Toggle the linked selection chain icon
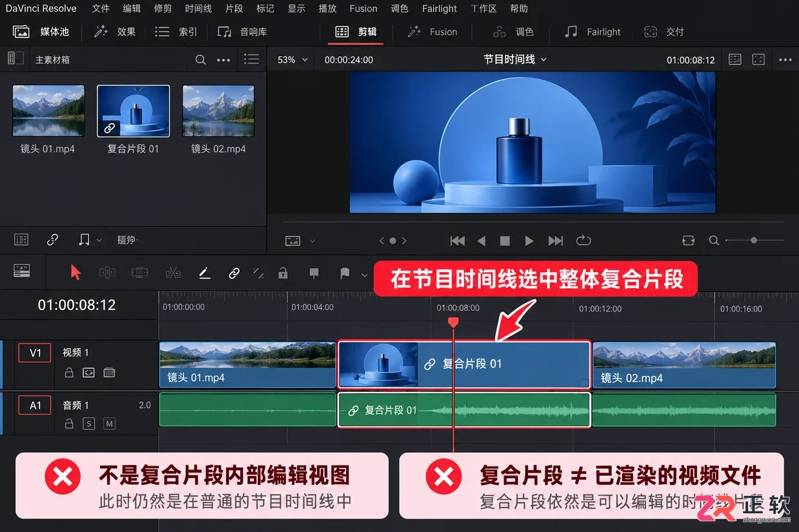Image resolution: width=799 pixels, height=532 pixels. click(x=234, y=273)
